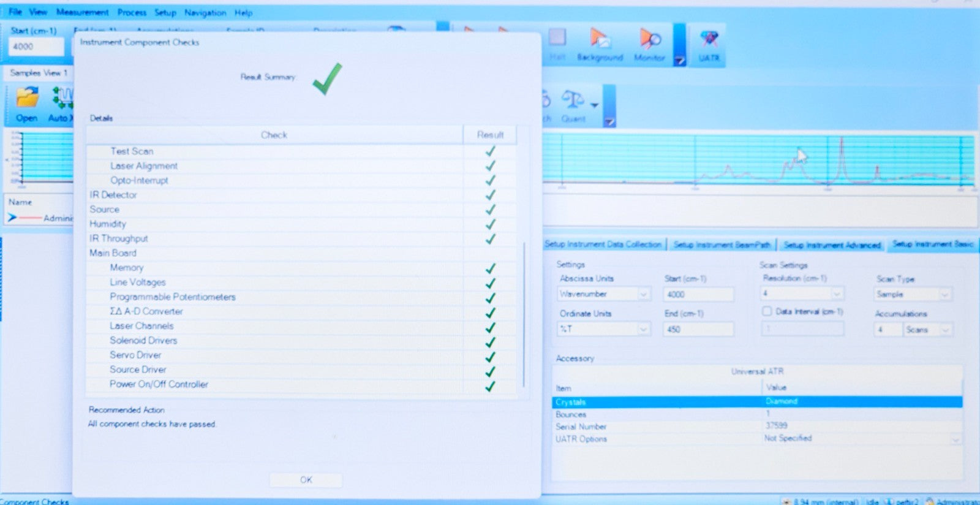Open the Setup menu
This screenshot has height=505, width=980.
pos(165,12)
